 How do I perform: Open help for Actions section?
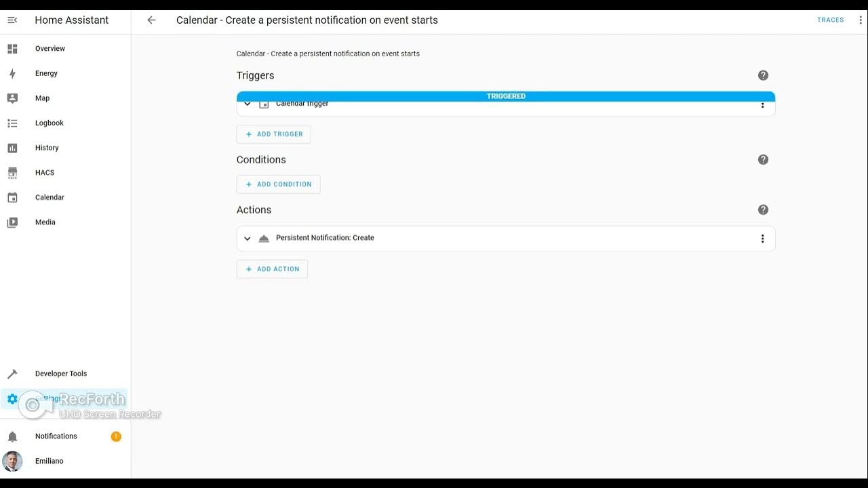(x=763, y=210)
